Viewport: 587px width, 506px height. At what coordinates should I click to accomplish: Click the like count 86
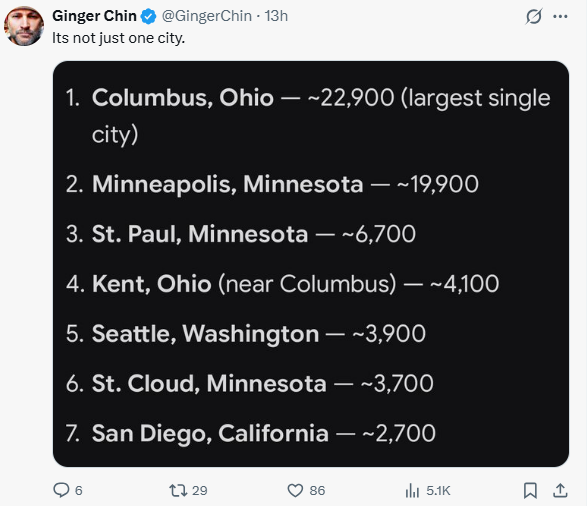tap(317, 490)
